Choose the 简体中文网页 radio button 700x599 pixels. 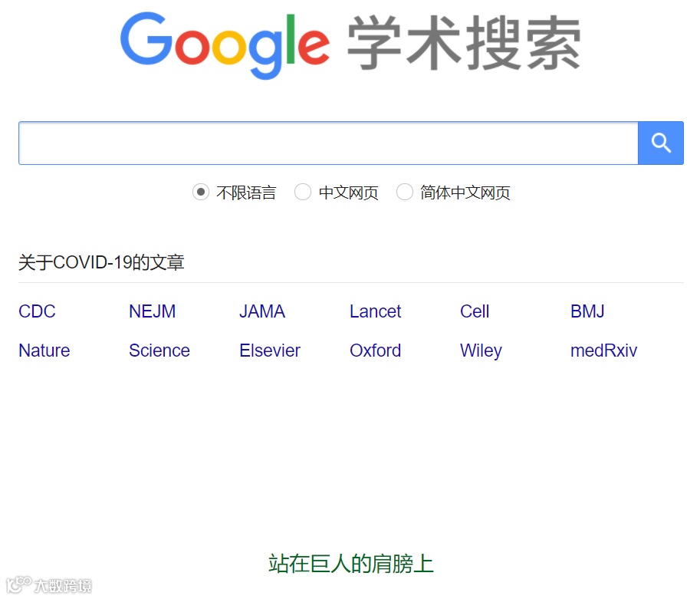coord(405,192)
